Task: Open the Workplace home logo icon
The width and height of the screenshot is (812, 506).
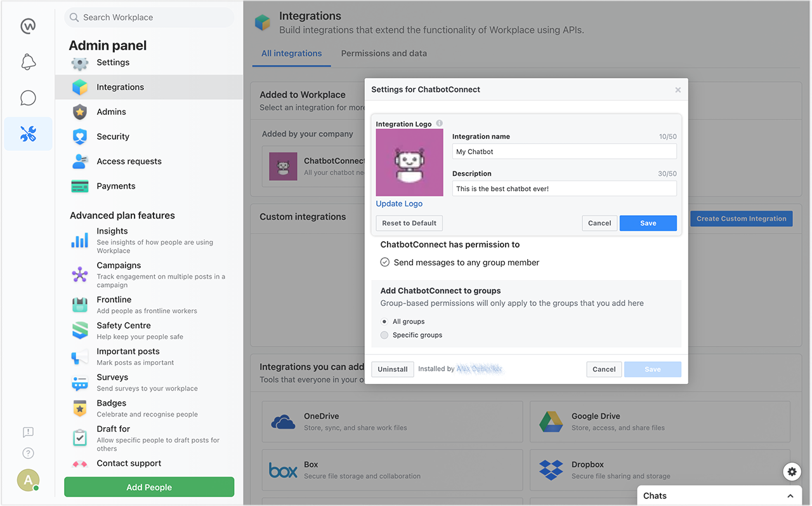Action: point(28,26)
